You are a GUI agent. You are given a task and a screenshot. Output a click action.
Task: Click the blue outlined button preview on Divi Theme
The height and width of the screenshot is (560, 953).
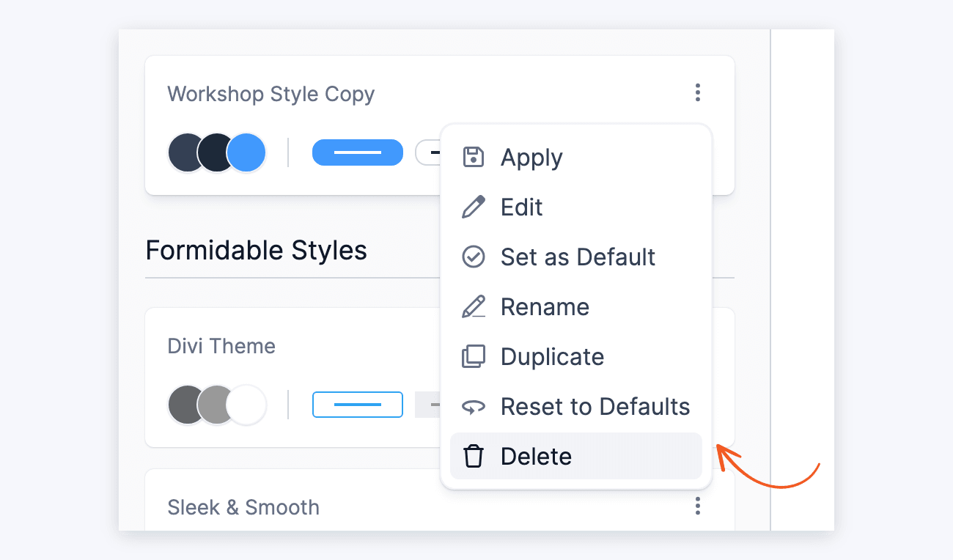click(x=358, y=405)
